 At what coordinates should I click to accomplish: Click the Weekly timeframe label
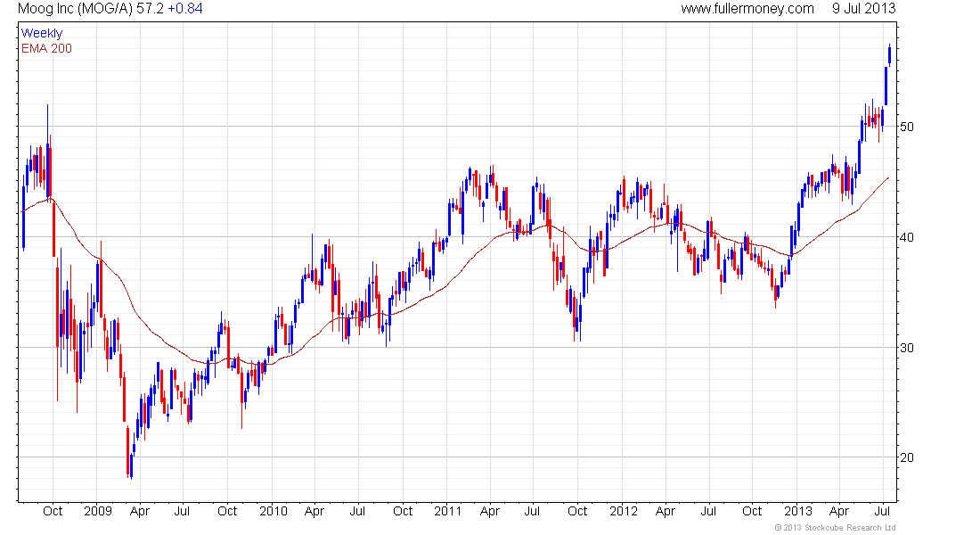tap(42, 33)
